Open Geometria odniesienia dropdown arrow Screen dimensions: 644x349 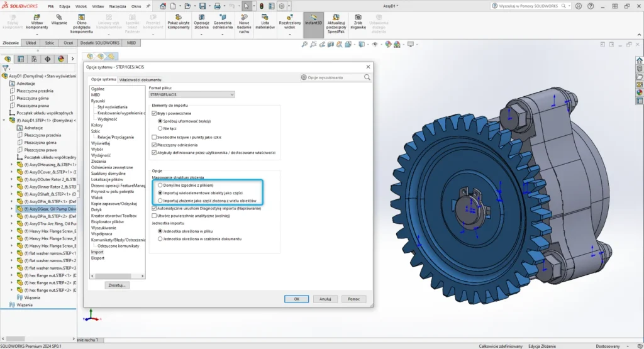point(223,35)
